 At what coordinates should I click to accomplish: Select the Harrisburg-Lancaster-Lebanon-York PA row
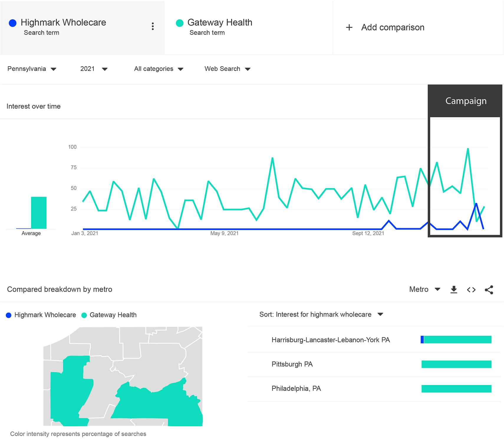pyautogui.click(x=374, y=340)
